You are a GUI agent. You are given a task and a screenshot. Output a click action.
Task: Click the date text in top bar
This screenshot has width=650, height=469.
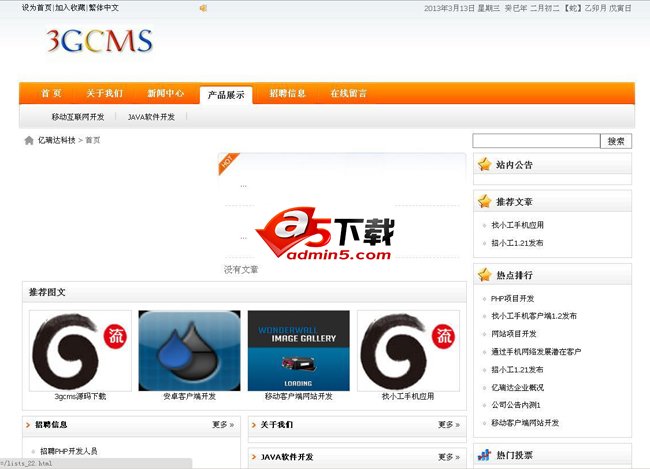click(x=528, y=8)
